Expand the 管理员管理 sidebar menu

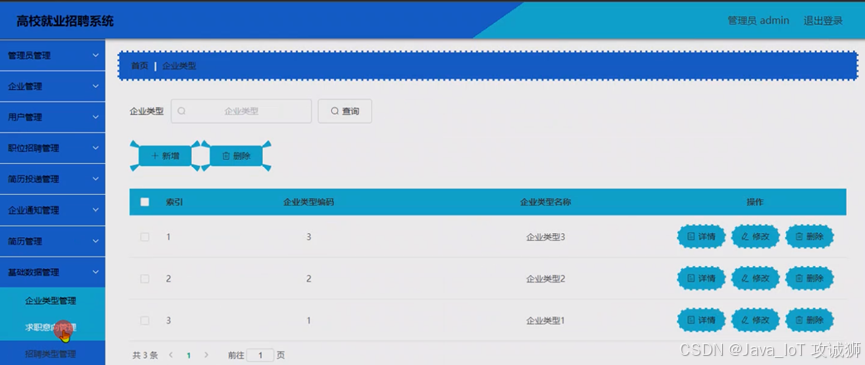pyautogui.click(x=52, y=55)
